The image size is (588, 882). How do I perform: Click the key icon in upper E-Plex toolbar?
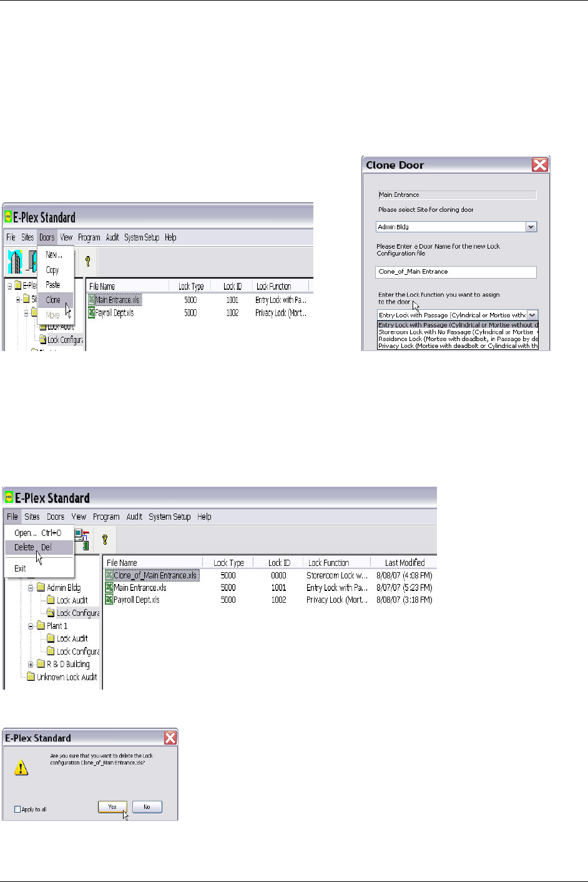(87, 261)
